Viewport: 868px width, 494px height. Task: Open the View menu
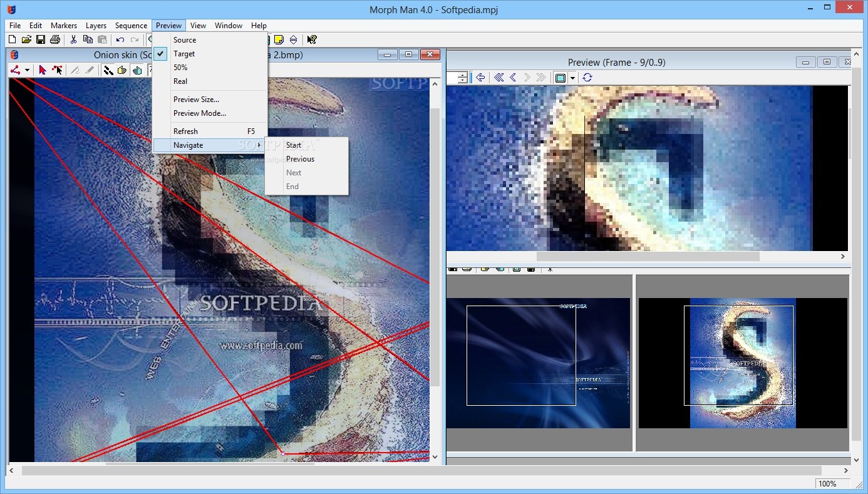[x=199, y=26]
